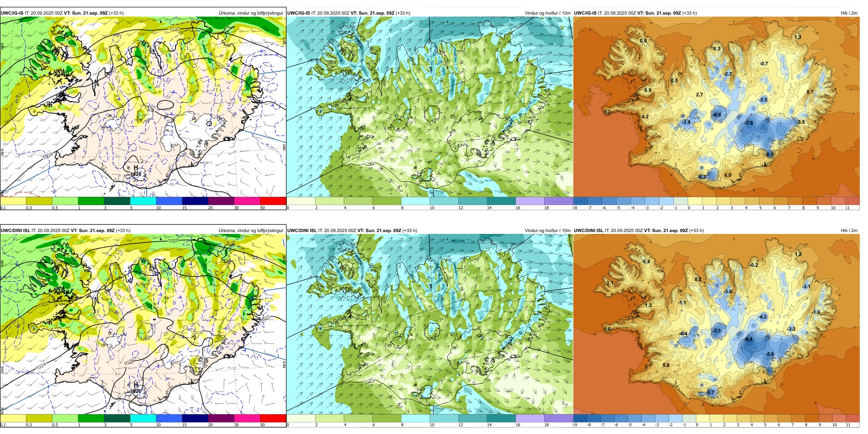Click the 'Hiti í 2m' title on DINI ISL map
The width and height of the screenshot is (868, 434).
pyautogui.click(x=849, y=231)
